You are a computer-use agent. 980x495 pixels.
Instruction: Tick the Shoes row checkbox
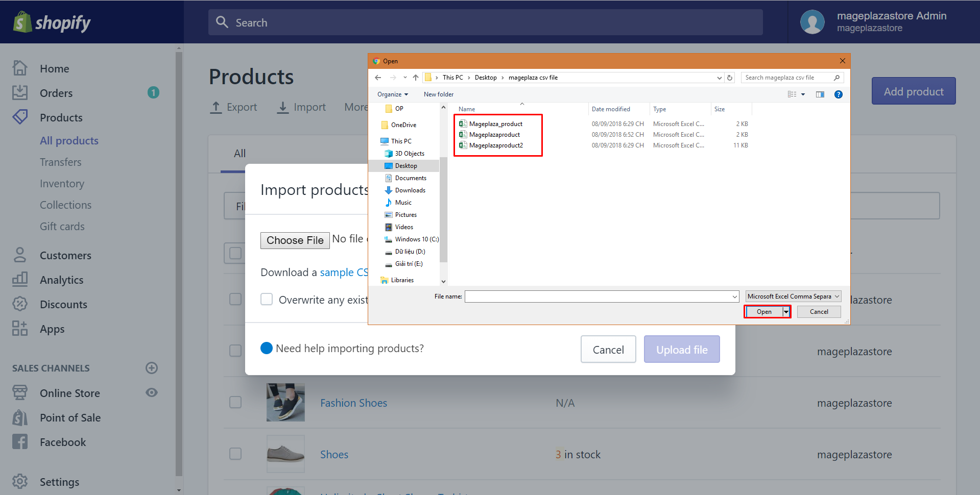click(235, 454)
